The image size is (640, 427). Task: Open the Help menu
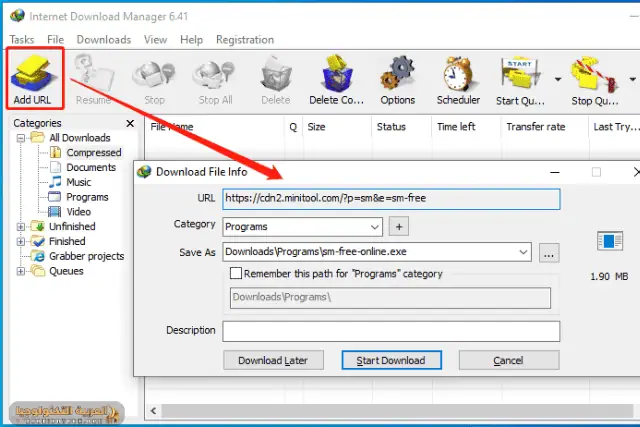(191, 40)
